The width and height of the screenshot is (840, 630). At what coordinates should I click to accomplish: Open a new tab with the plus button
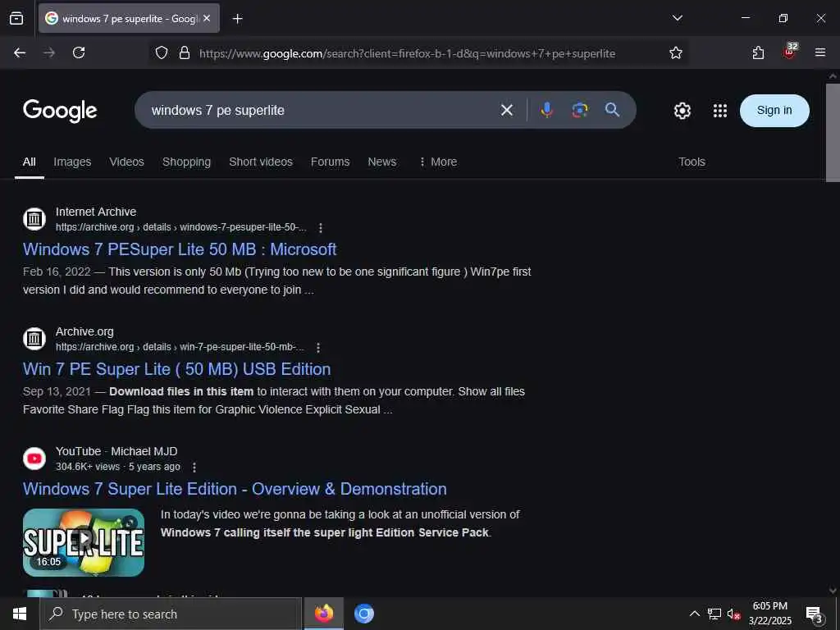(x=237, y=19)
